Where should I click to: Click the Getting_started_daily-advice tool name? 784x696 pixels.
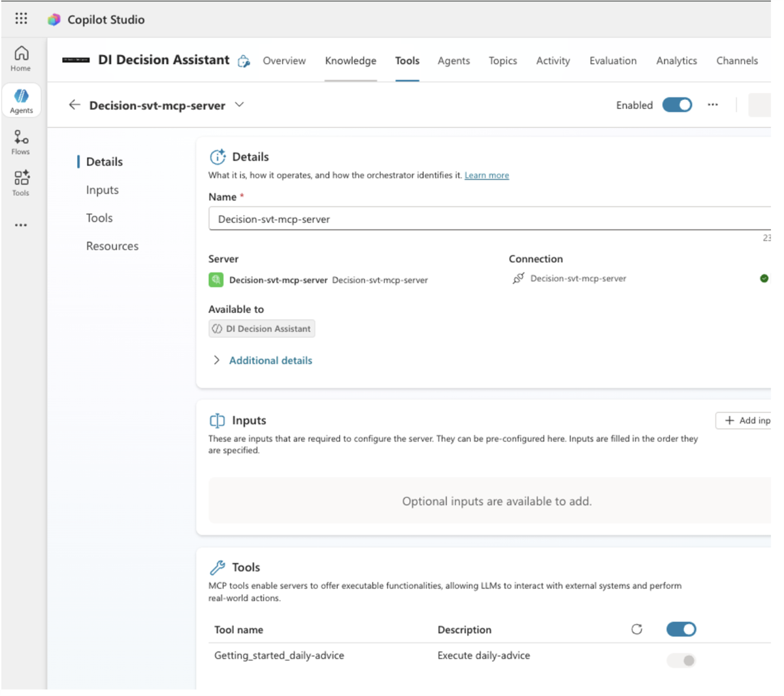tap(279, 655)
